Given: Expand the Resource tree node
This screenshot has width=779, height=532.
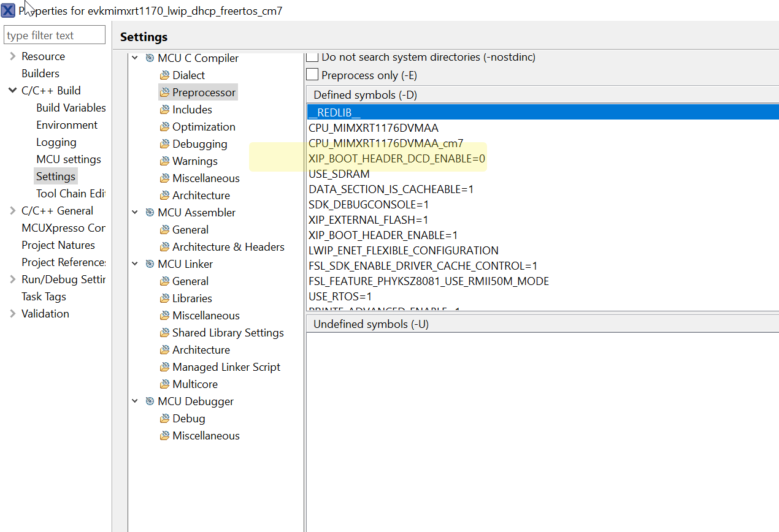Looking at the screenshot, I should [x=12, y=56].
